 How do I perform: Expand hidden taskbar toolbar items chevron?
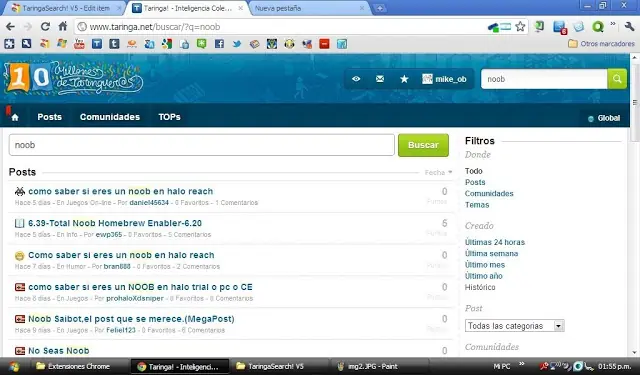[522, 364]
